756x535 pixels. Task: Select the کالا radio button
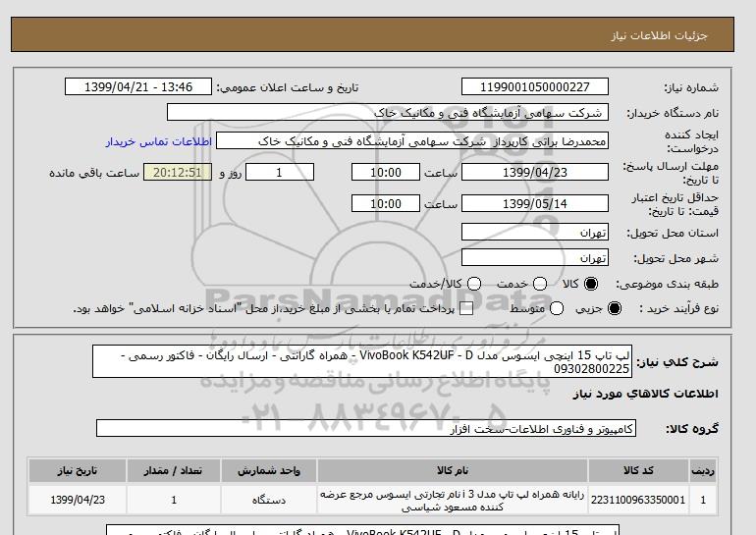[591, 284]
